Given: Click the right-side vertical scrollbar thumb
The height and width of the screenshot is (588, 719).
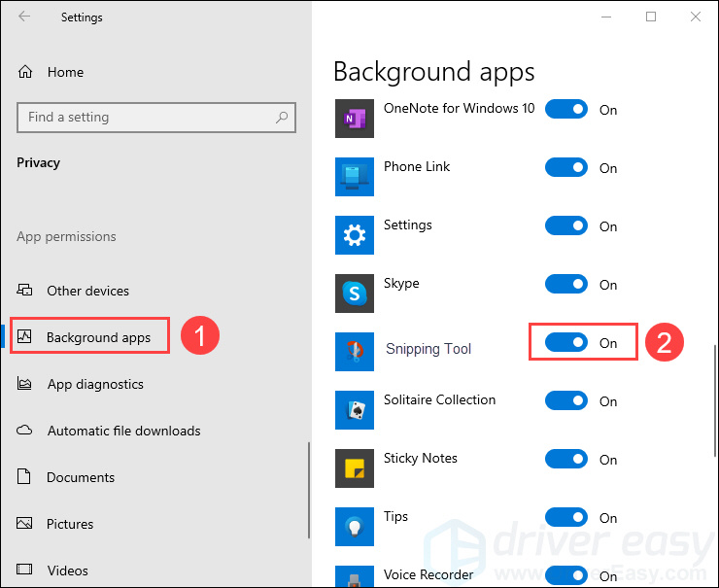Looking at the screenshot, I should pyautogui.click(x=714, y=400).
